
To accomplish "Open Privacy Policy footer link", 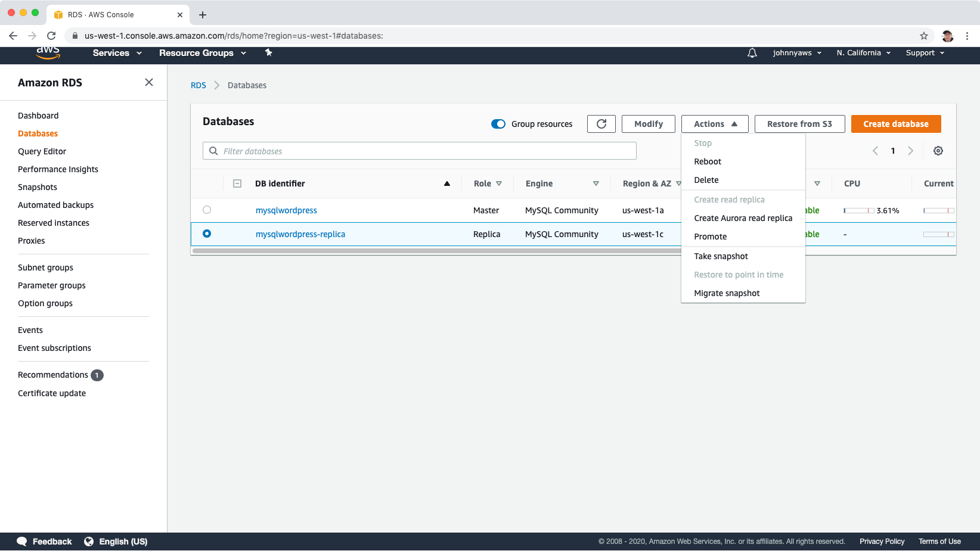I will pyautogui.click(x=882, y=542).
